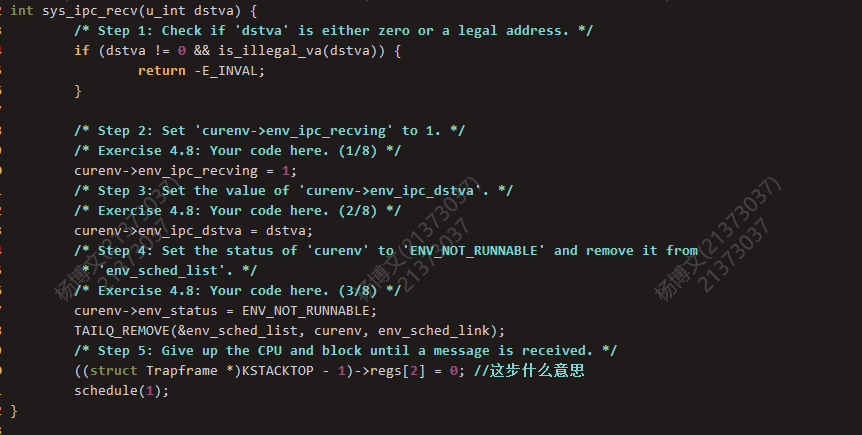Click the KSTACKTOP identifier
Image resolution: width=862 pixels, height=435 pixels.
point(278,371)
